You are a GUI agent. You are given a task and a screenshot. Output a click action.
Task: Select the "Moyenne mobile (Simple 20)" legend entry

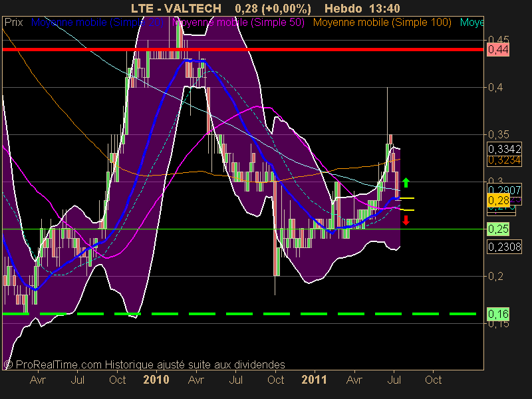tap(97, 23)
